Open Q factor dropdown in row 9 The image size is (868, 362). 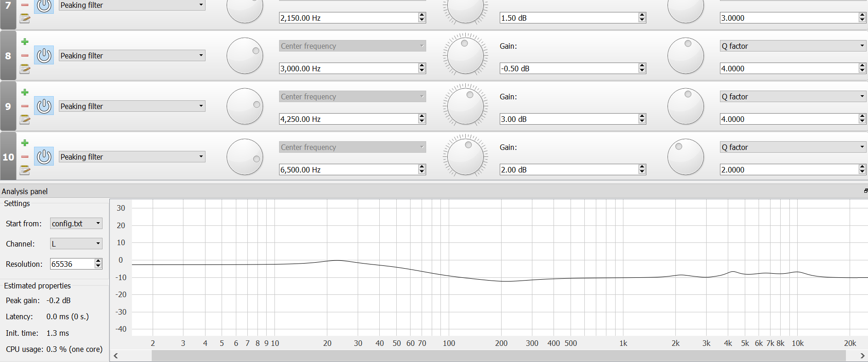coord(793,97)
